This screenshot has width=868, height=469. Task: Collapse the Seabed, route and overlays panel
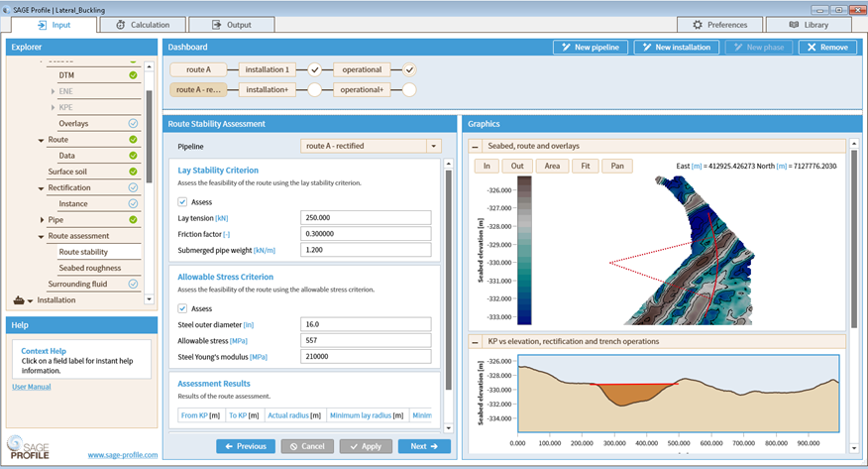click(x=475, y=147)
